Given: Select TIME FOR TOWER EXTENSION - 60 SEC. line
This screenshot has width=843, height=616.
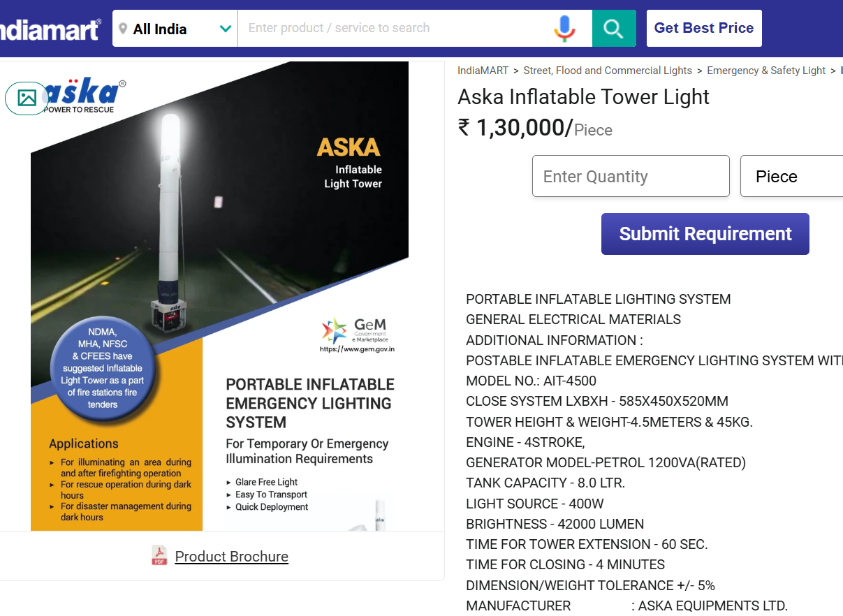Looking at the screenshot, I should tap(587, 544).
